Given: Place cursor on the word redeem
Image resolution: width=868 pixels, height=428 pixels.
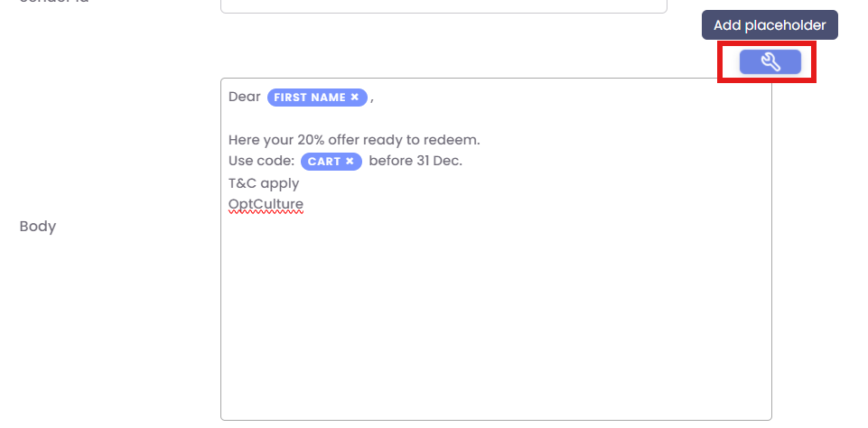Looking at the screenshot, I should click(x=455, y=140).
